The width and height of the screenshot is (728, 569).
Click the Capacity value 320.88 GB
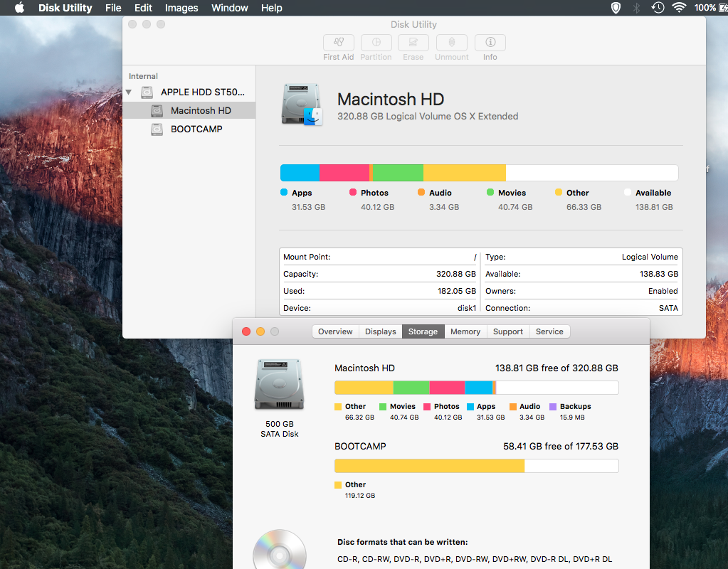(456, 274)
